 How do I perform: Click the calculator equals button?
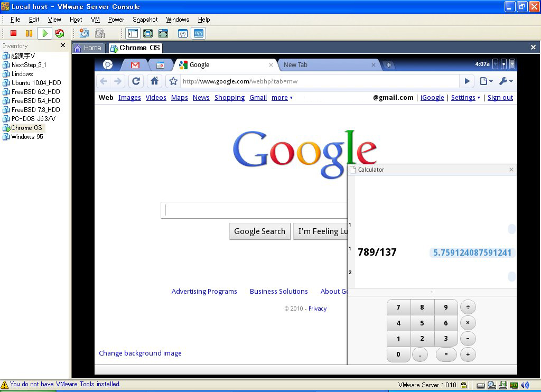click(446, 354)
